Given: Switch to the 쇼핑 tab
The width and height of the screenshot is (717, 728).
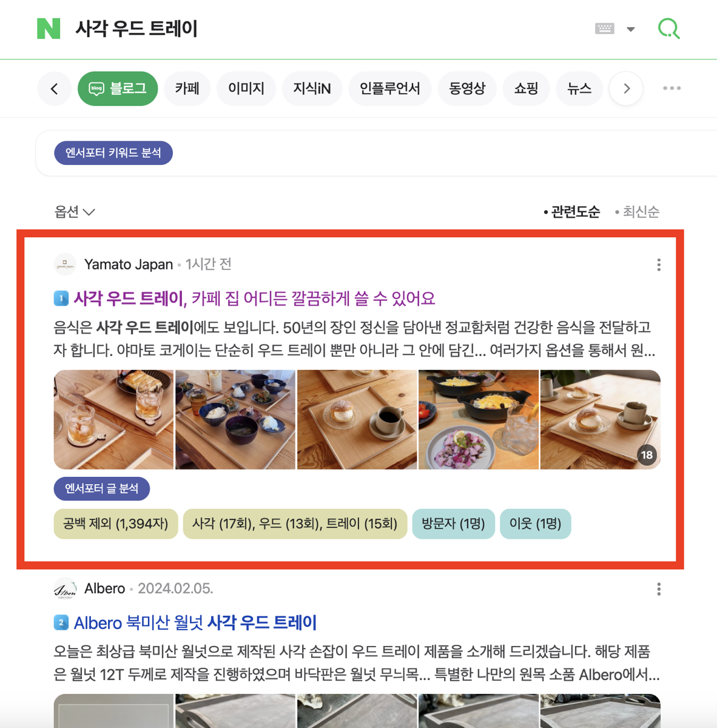Looking at the screenshot, I should [526, 89].
